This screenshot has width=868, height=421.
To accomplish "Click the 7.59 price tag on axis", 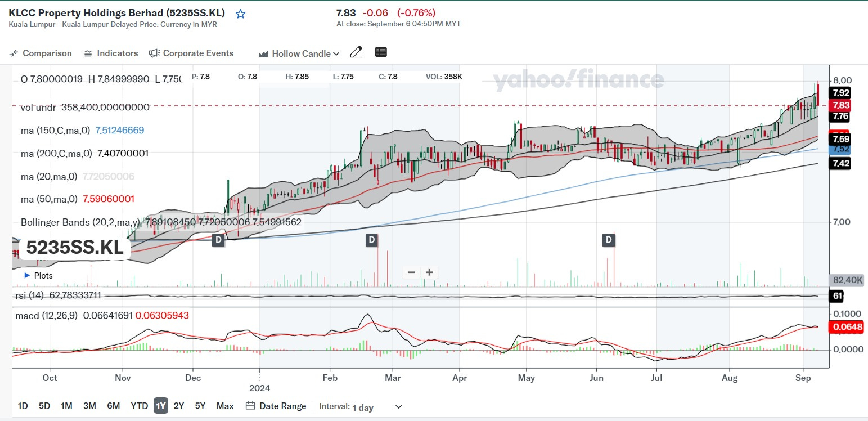I will point(841,138).
